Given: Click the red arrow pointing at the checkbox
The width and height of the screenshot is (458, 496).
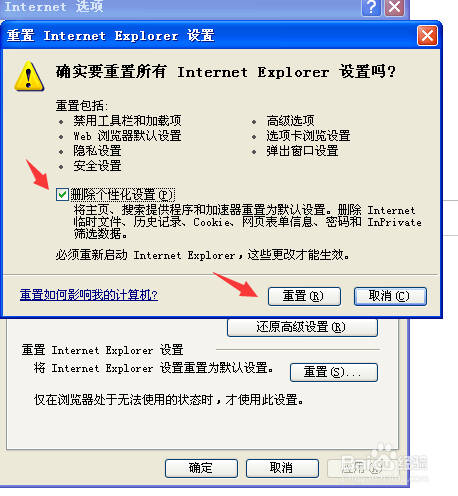Looking at the screenshot, I should coord(38,174).
